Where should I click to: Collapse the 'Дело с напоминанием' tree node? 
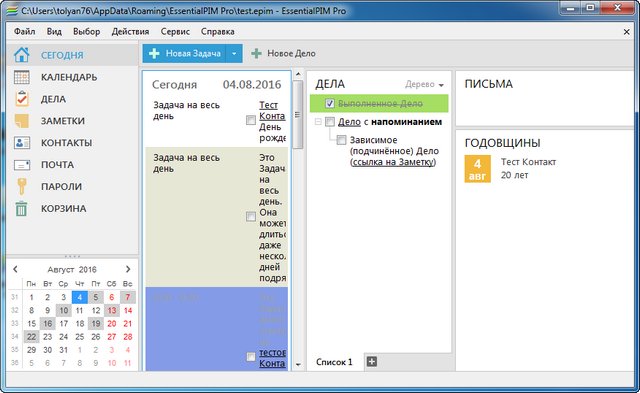(x=318, y=122)
